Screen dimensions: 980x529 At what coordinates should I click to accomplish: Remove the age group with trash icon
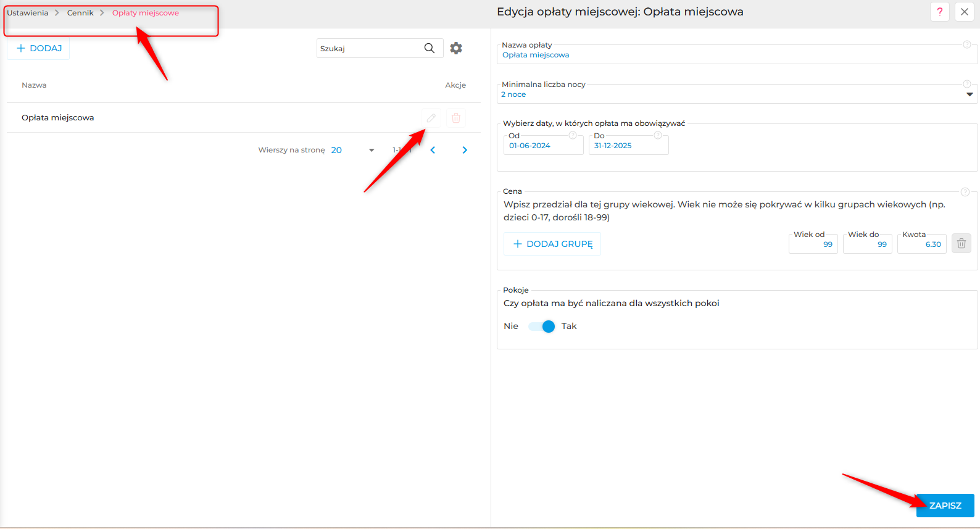point(961,243)
